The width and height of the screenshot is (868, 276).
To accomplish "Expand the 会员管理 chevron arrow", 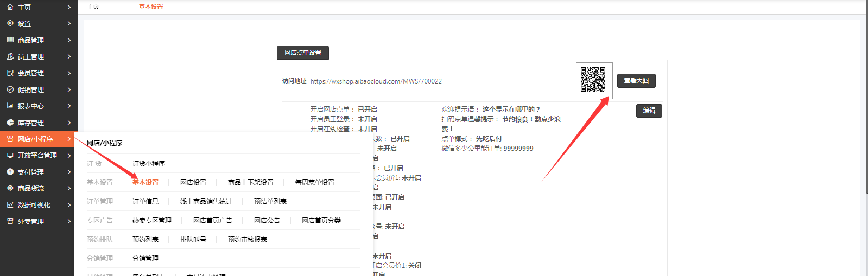I will pyautogui.click(x=69, y=73).
